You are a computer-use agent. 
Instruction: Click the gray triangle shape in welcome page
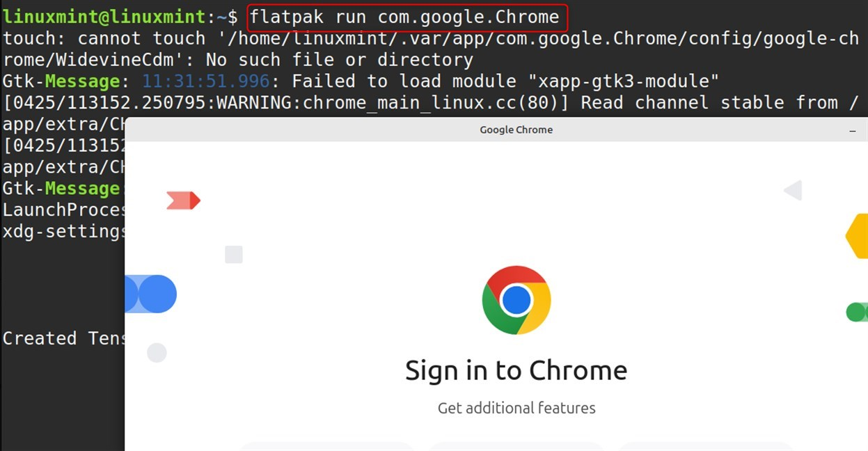793,190
